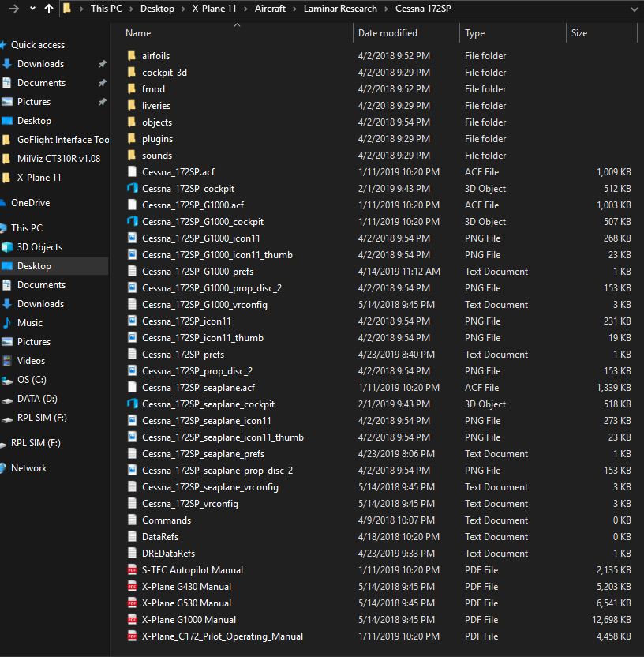The width and height of the screenshot is (644, 657).
Task: Click the S-TEC Autopilot Manual PDF icon
Action: click(133, 570)
